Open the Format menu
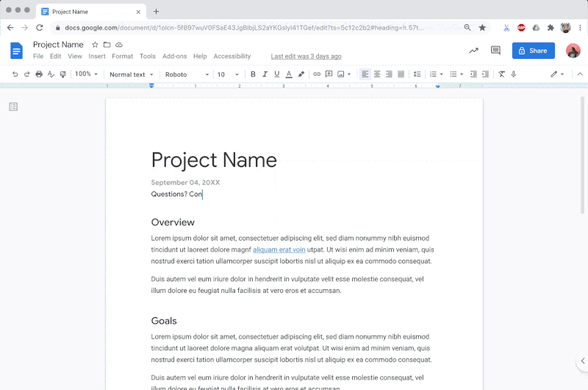Image resolution: width=588 pixels, height=390 pixels. tap(122, 57)
